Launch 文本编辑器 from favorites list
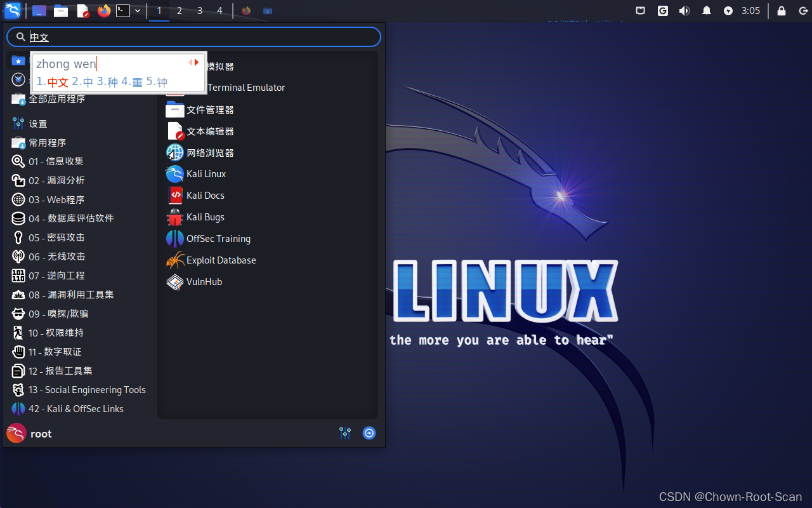The height and width of the screenshot is (508, 812). [268, 131]
